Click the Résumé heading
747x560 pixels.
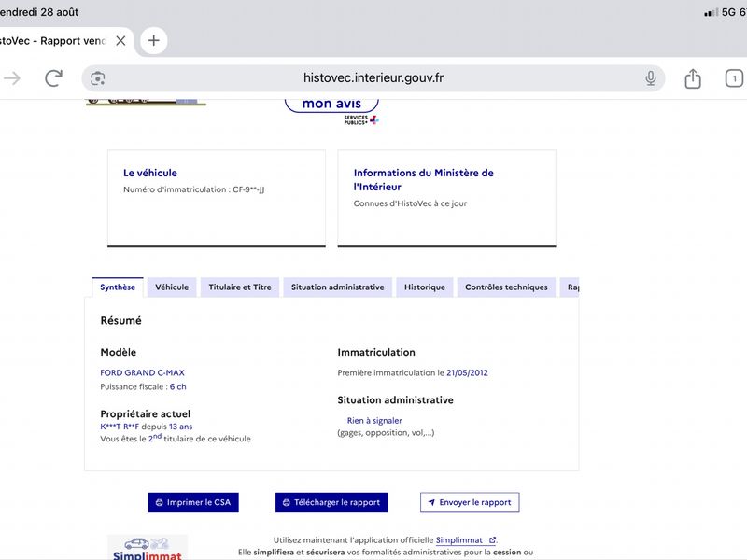121,320
